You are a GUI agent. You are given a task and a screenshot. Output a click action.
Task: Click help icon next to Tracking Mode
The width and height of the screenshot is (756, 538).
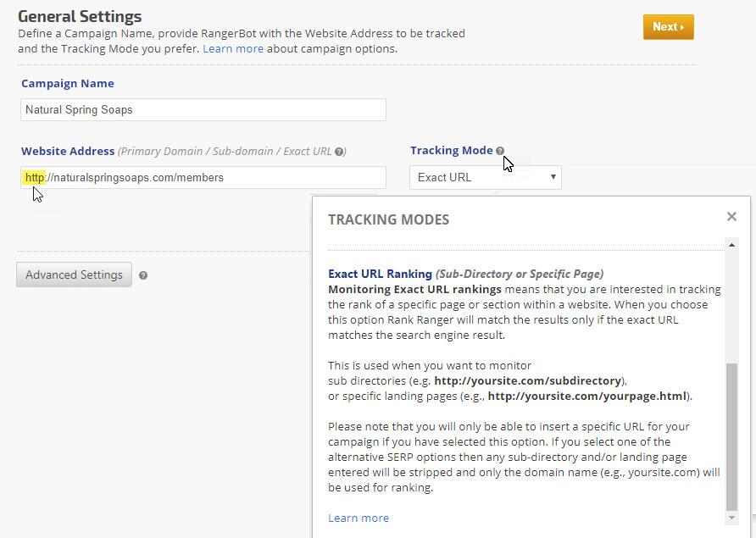500,151
